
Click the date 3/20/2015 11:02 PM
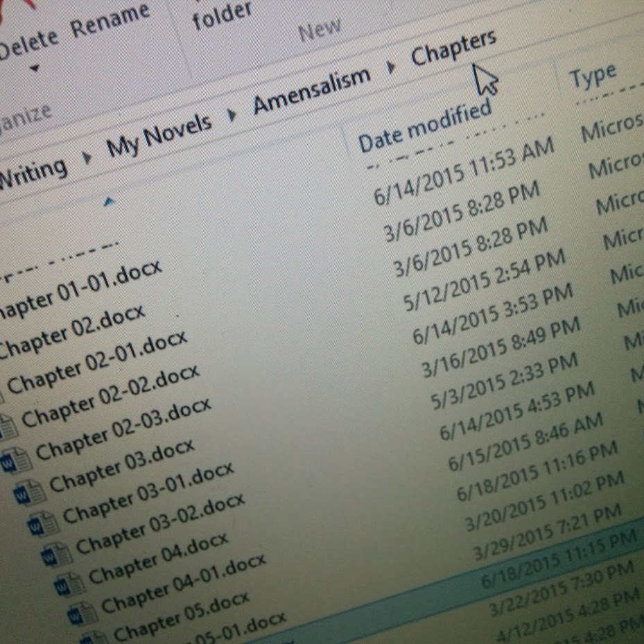point(545,501)
